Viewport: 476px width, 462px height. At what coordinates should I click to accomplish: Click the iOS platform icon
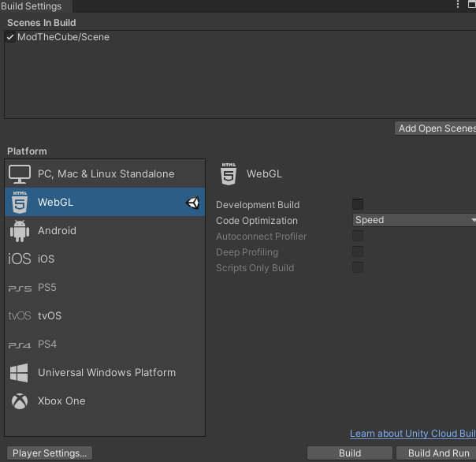pos(20,259)
